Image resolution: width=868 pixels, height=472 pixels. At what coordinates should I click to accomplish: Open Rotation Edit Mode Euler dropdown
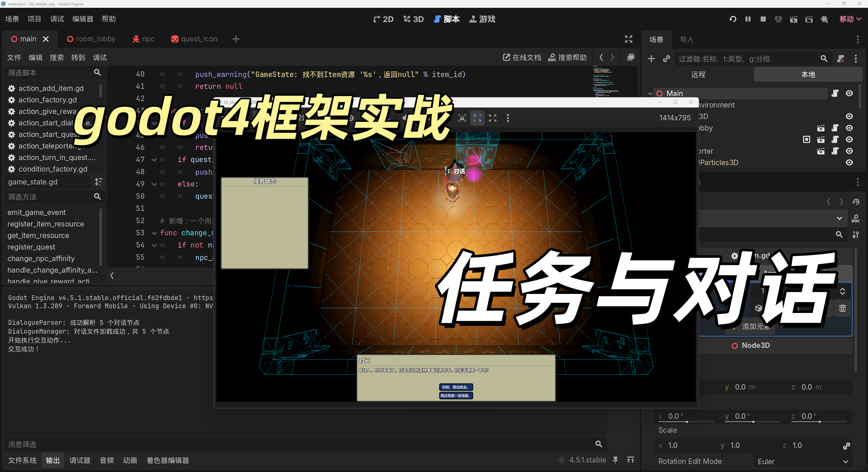click(803, 461)
